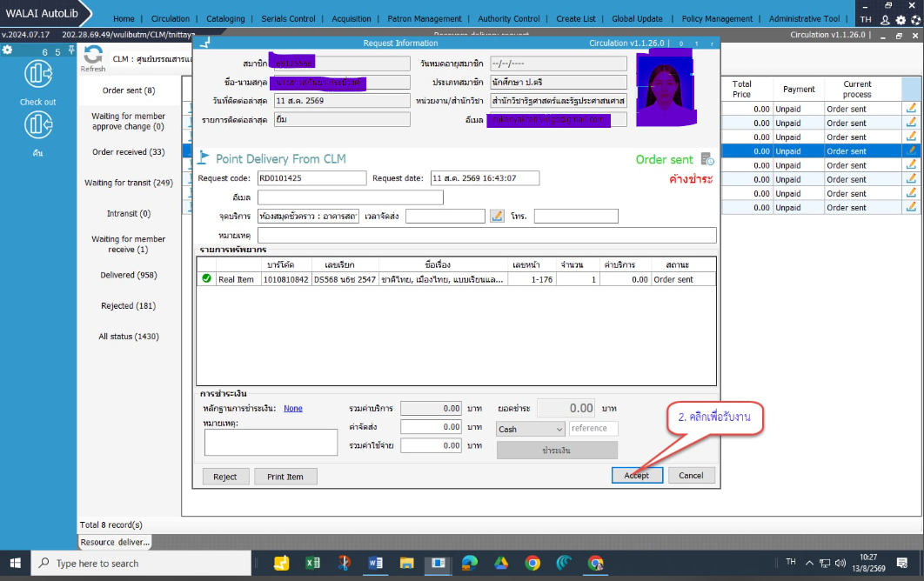The height and width of the screenshot is (581, 924).
Task: Click the Check out icon in sidebar
Action: [x=37, y=74]
